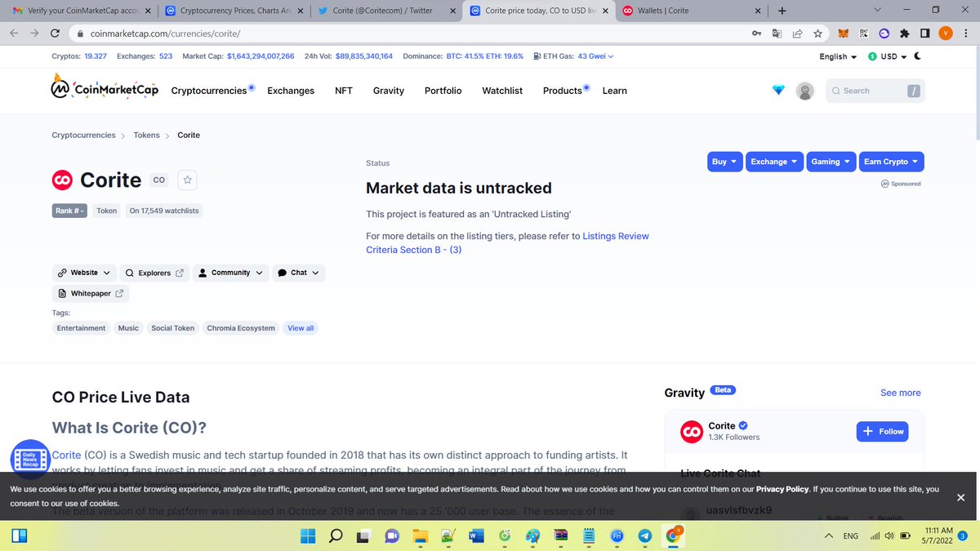The image size is (980, 551).
Task: Open the browser extensions puzzle icon
Action: click(x=904, y=33)
